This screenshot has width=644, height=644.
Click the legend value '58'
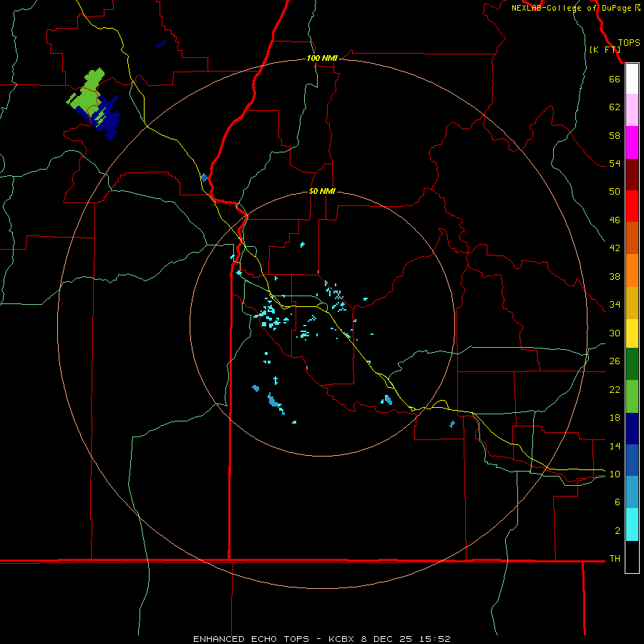click(615, 135)
